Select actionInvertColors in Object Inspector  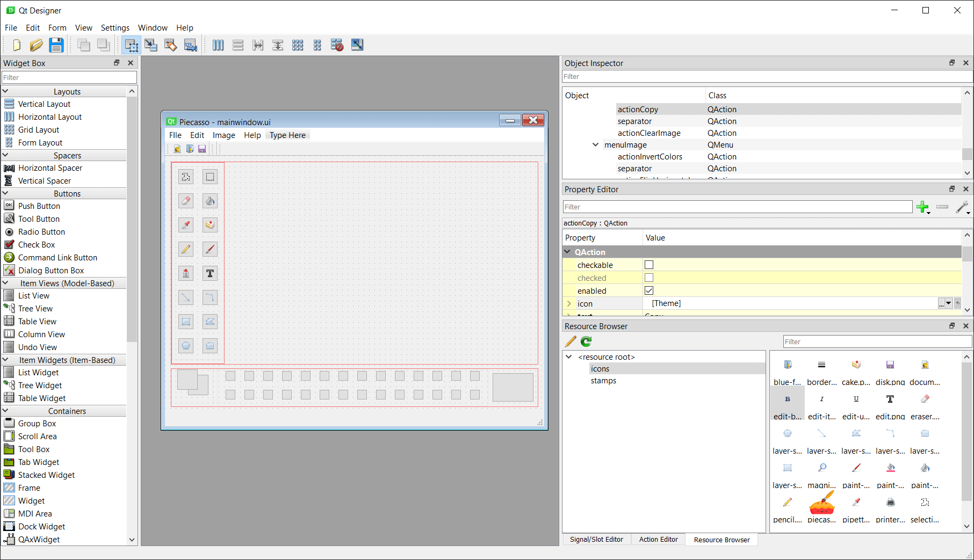coord(650,157)
